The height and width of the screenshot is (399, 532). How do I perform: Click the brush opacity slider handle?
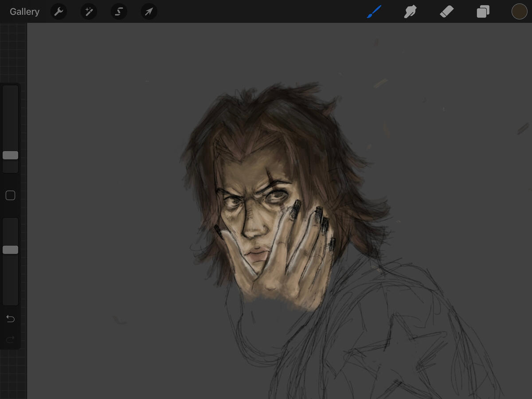click(x=10, y=250)
